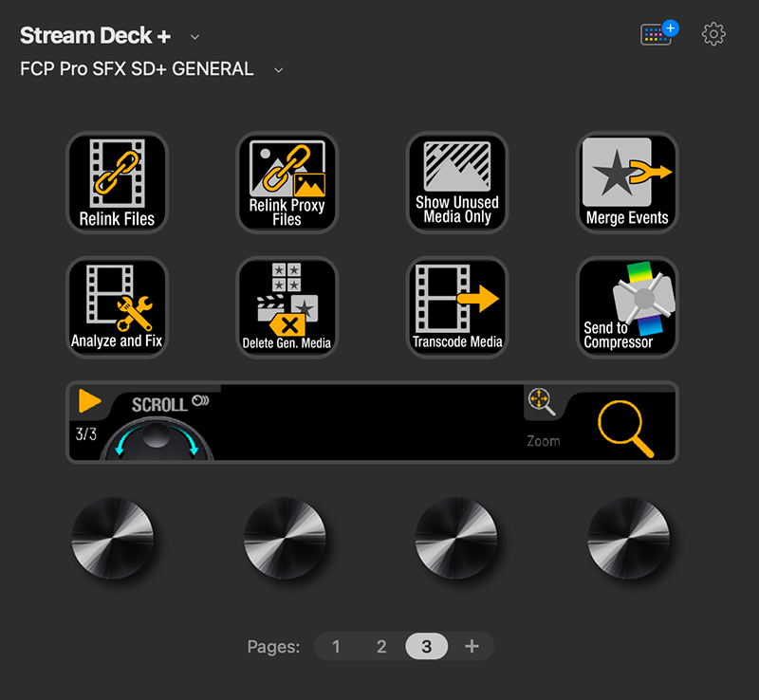Viewport: 759px width, 700px height.
Task: Click the Relink Proxy Files icon
Action: 287,182
